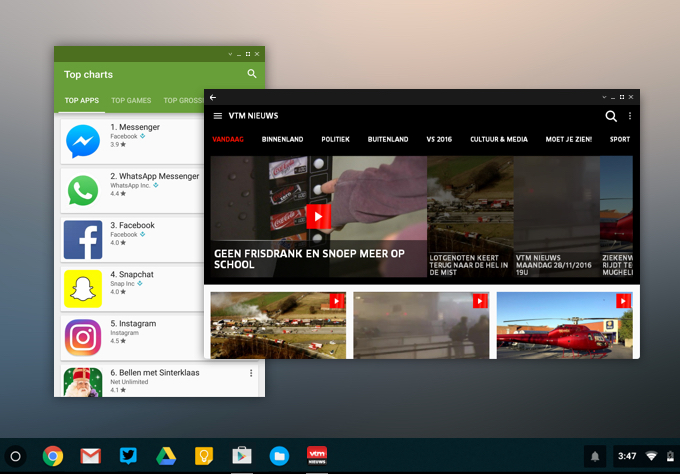
Task: Open Lotgenoten keert terug story
Action: pos(470,216)
